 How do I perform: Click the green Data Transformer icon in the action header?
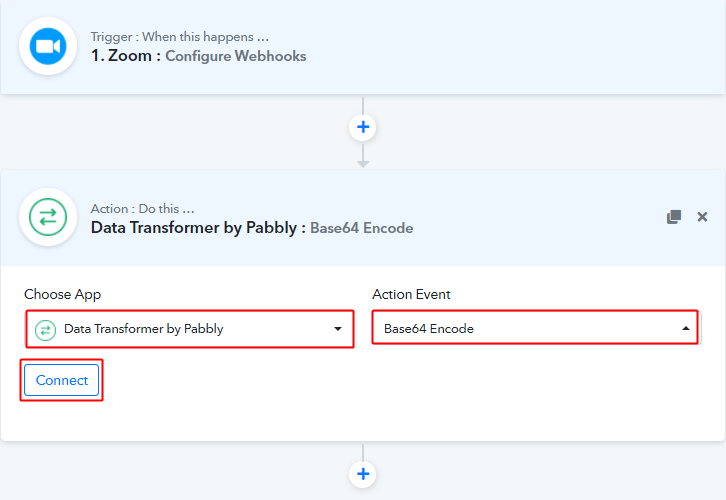(x=48, y=217)
